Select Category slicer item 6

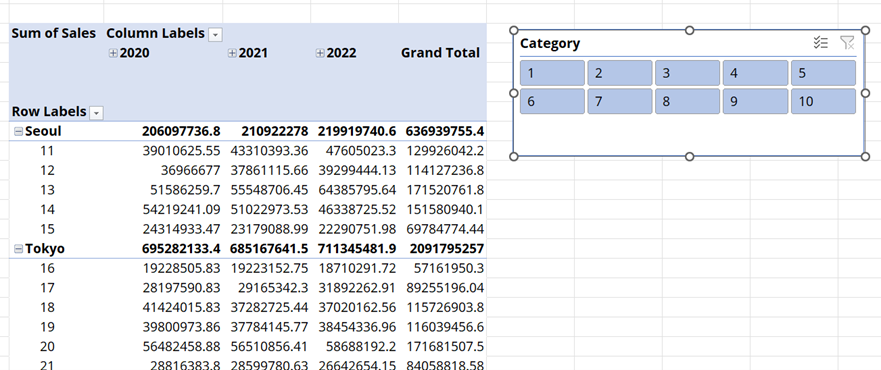pyautogui.click(x=552, y=101)
